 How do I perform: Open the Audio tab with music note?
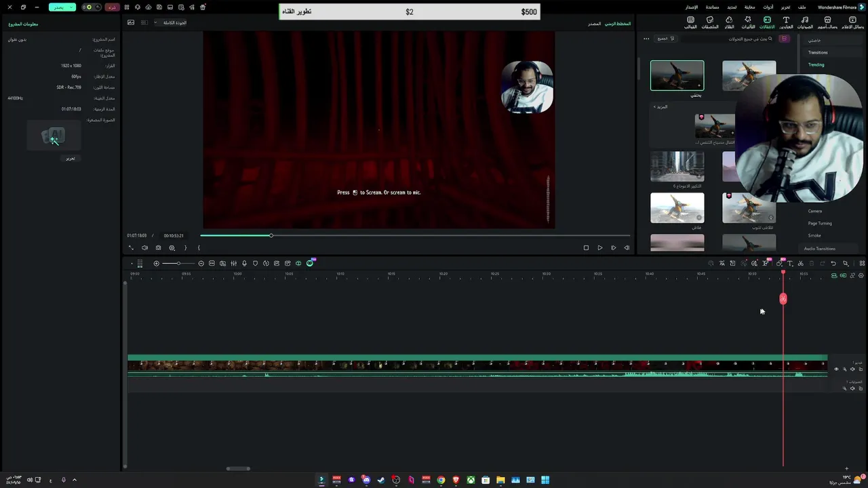click(805, 22)
